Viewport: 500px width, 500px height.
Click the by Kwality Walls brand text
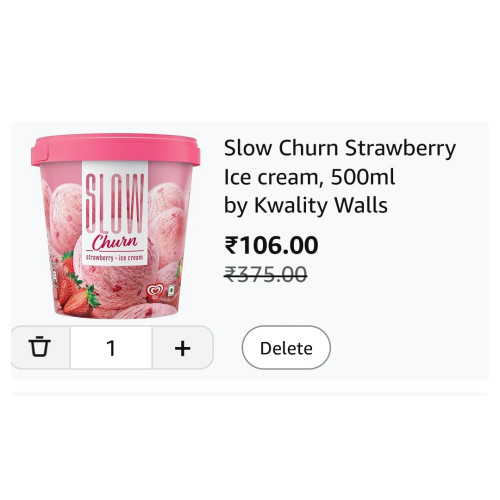(306, 206)
